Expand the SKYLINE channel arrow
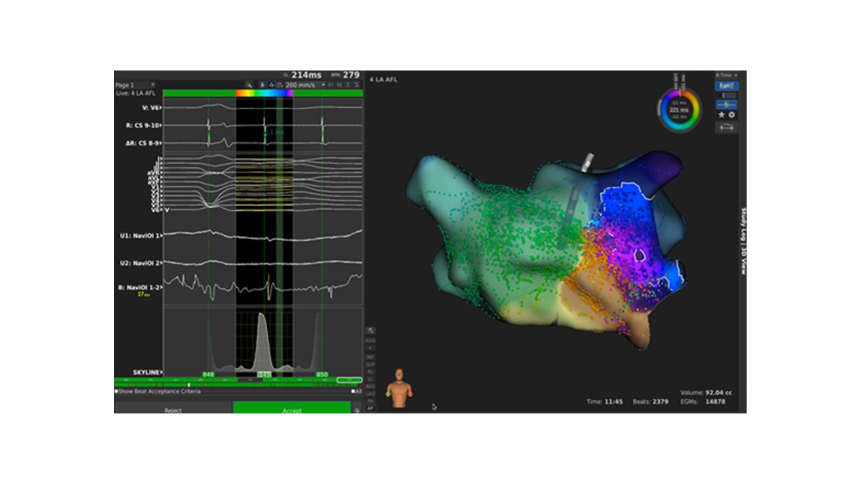Screen dimensions: 868x488 pos(161,373)
